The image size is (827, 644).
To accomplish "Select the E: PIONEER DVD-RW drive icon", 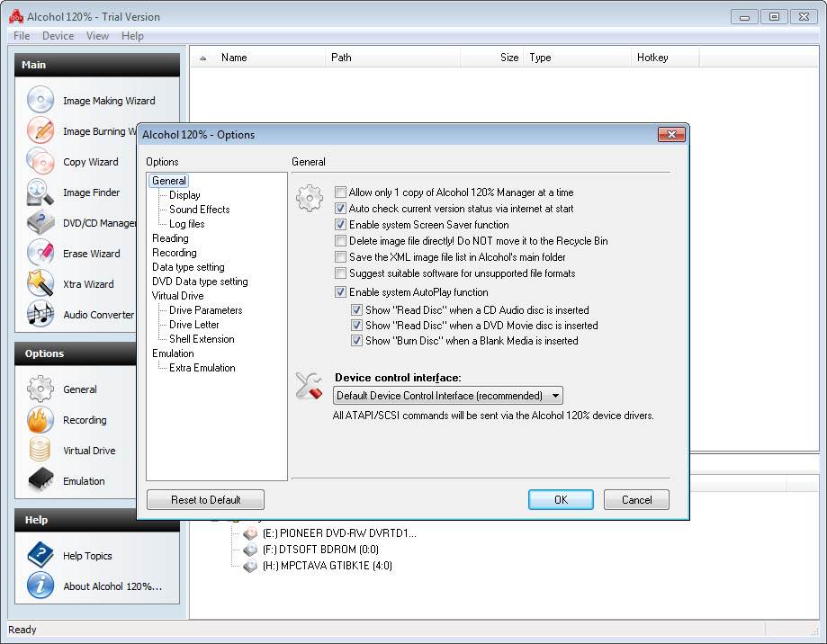I will 250,533.
